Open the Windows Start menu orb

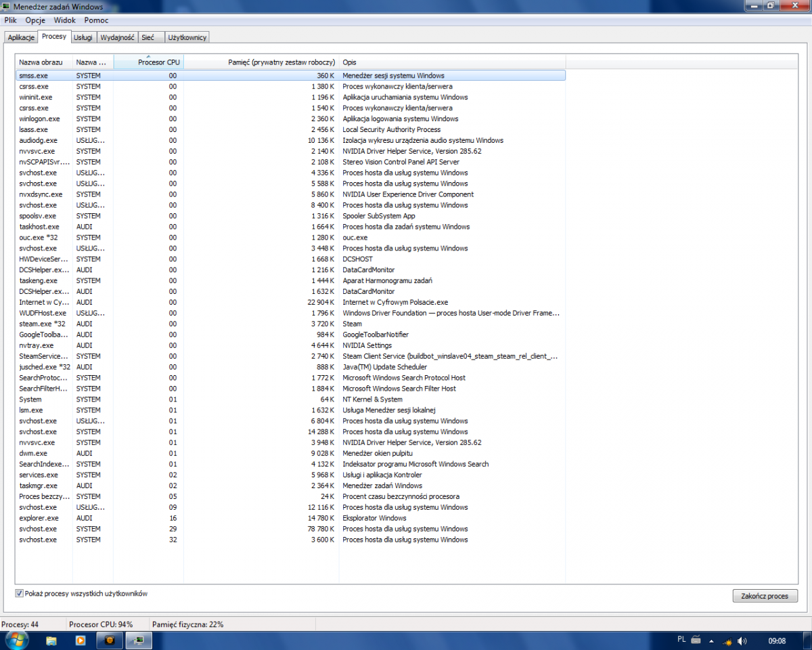(16, 640)
